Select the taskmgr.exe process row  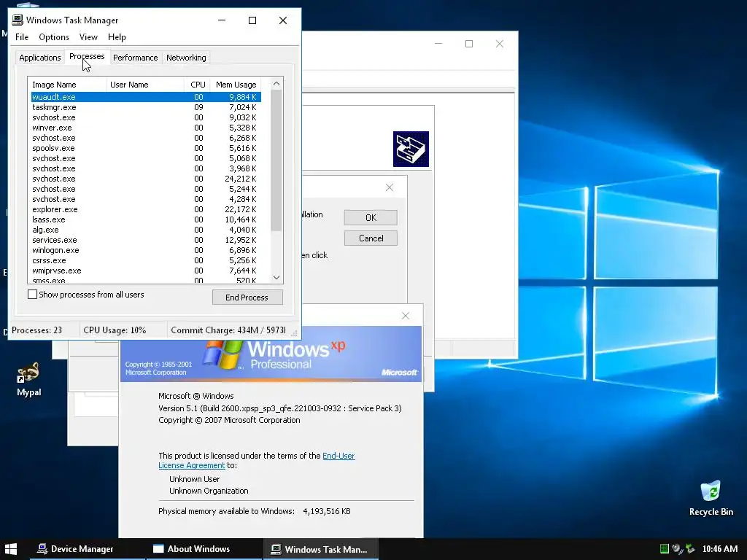click(146, 107)
